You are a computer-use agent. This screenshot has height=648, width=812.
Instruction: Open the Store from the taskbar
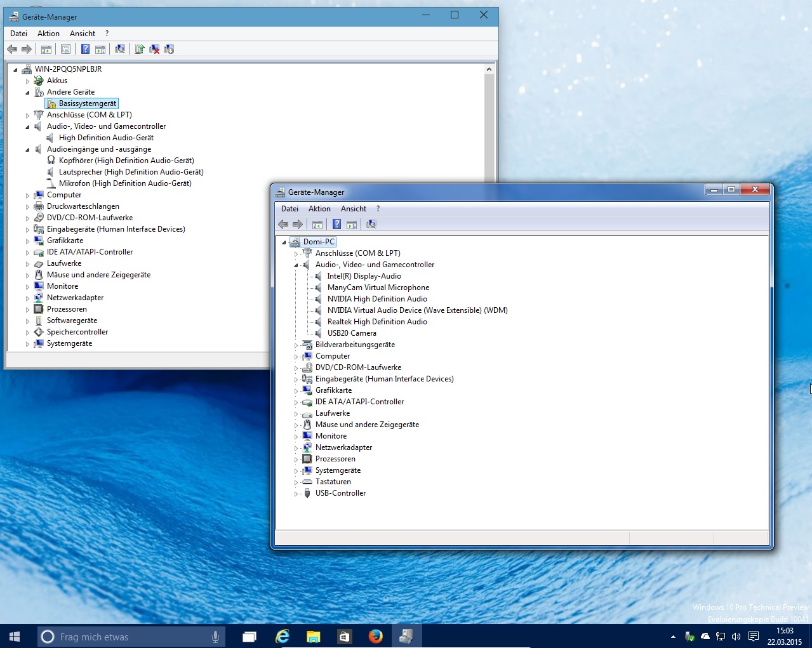344,637
